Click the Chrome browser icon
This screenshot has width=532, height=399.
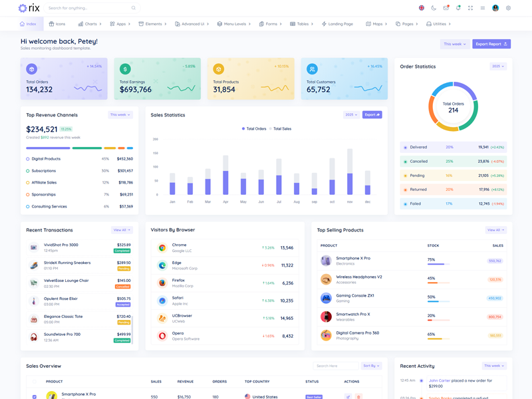[162, 247]
